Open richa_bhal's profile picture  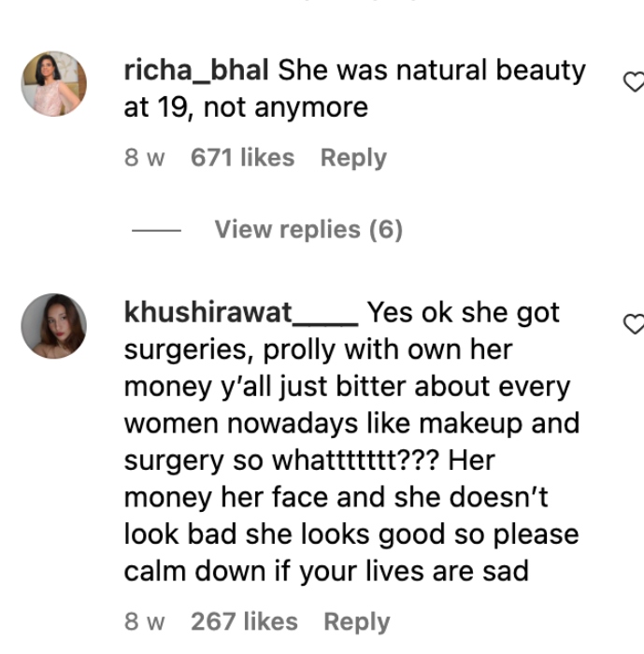[x=54, y=84]
